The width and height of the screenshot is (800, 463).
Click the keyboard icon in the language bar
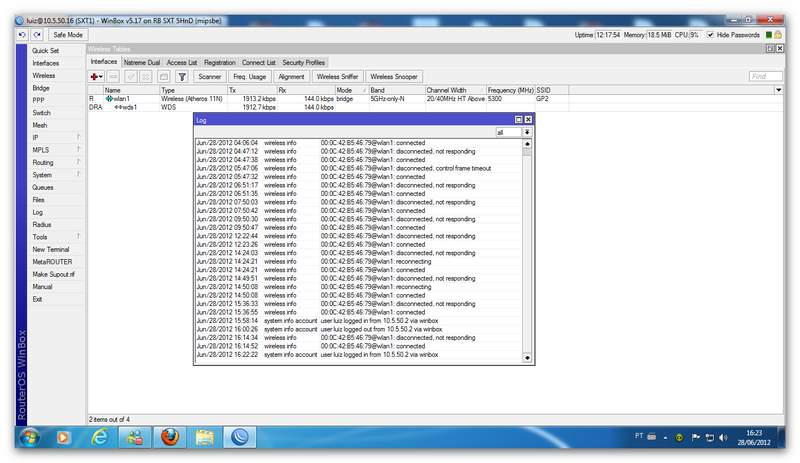(652, 437)
